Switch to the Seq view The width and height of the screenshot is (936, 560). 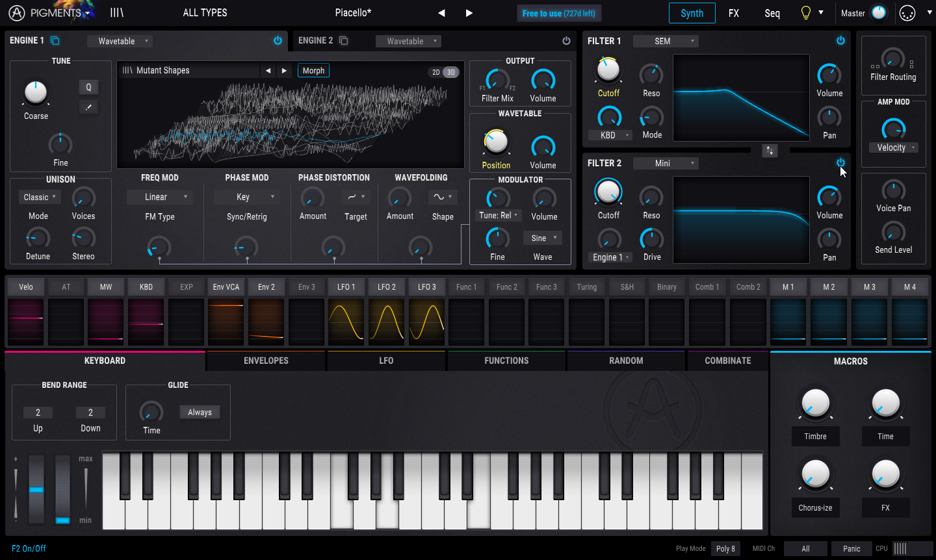772,13
